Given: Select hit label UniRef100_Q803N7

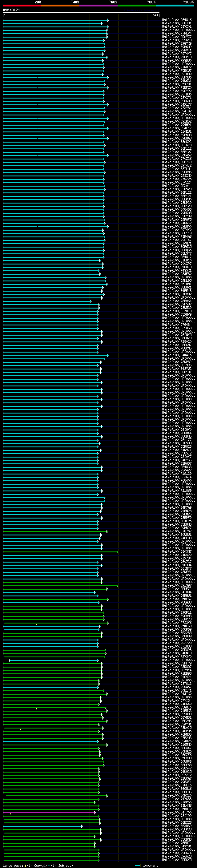Looking at the screenshot, I should click(177, 551).
